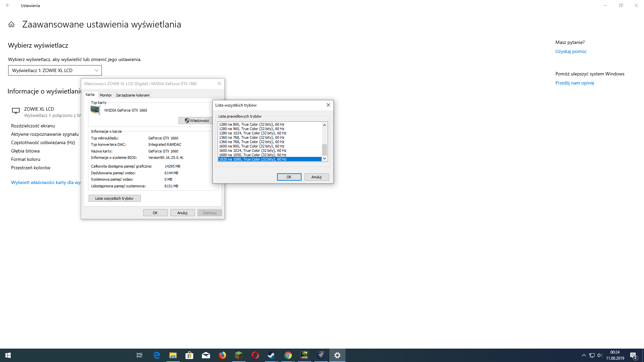Select 1280 na 1024 60 Hz mode
The image size is (644, 362).
point(270,133)
